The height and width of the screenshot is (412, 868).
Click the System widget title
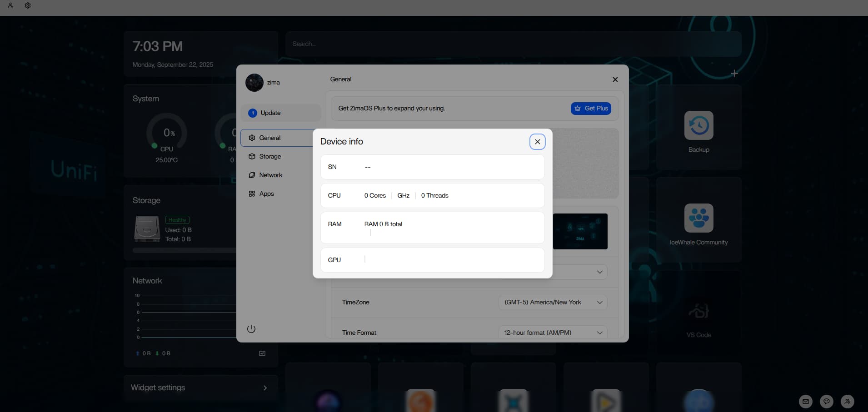point(146,99)
